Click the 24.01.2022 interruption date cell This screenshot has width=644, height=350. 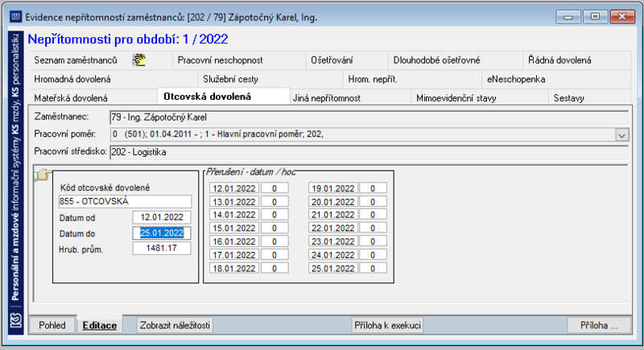tap(333, 255)
